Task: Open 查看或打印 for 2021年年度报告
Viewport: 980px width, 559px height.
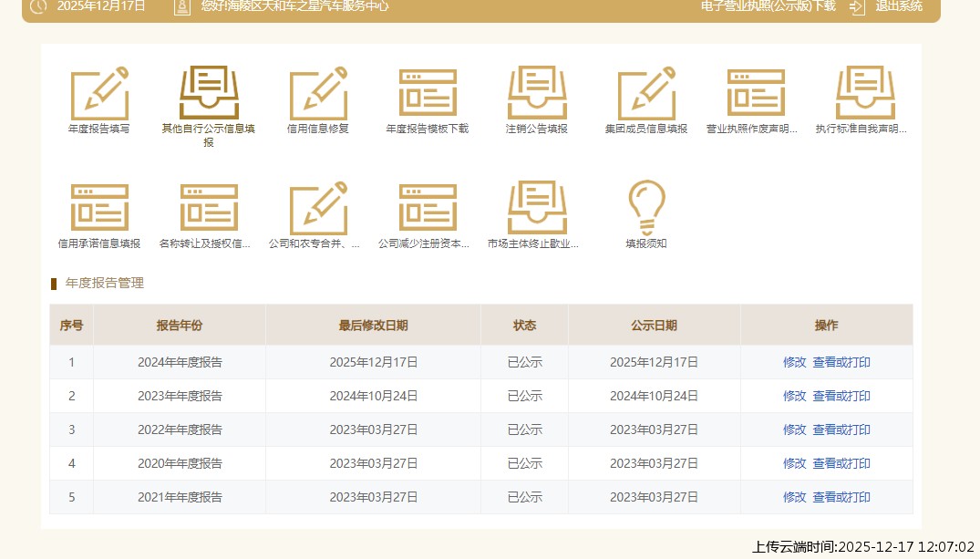Action: click(x=841, y=497)
